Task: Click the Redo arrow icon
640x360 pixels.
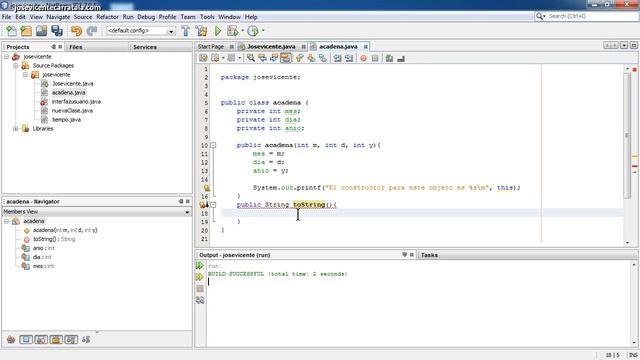Action: 92,31
